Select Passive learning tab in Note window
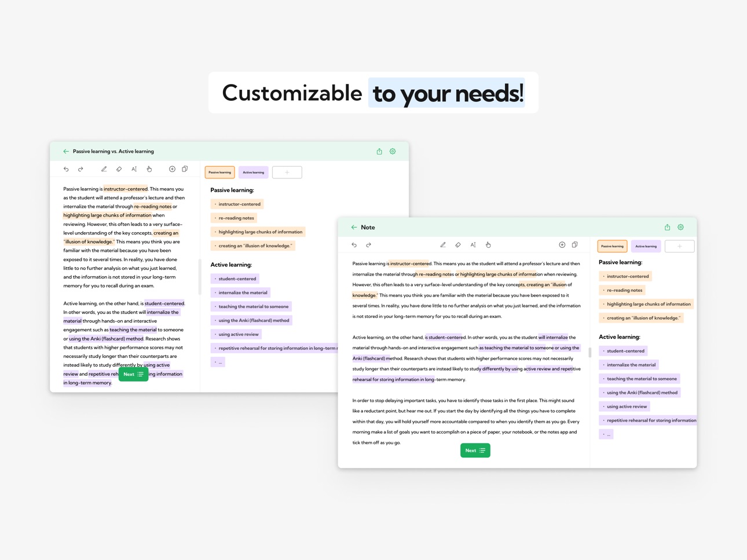This screenshot has height=560, width=747. [612, 246]
